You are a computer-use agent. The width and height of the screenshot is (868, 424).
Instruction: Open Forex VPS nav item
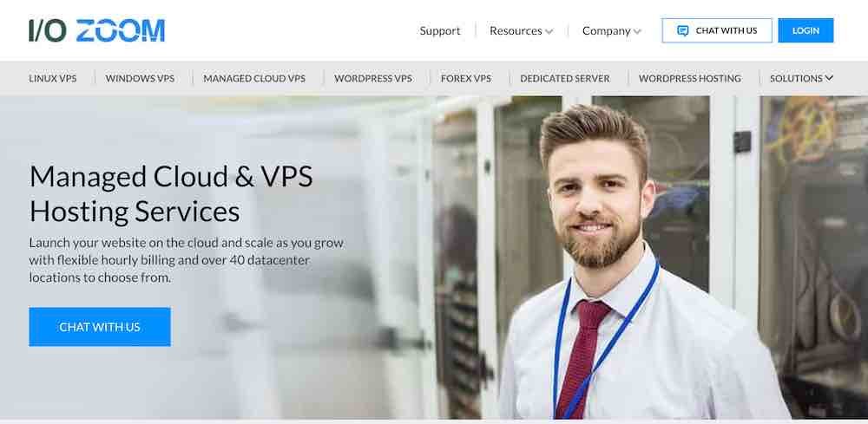[x=465, y=78]
